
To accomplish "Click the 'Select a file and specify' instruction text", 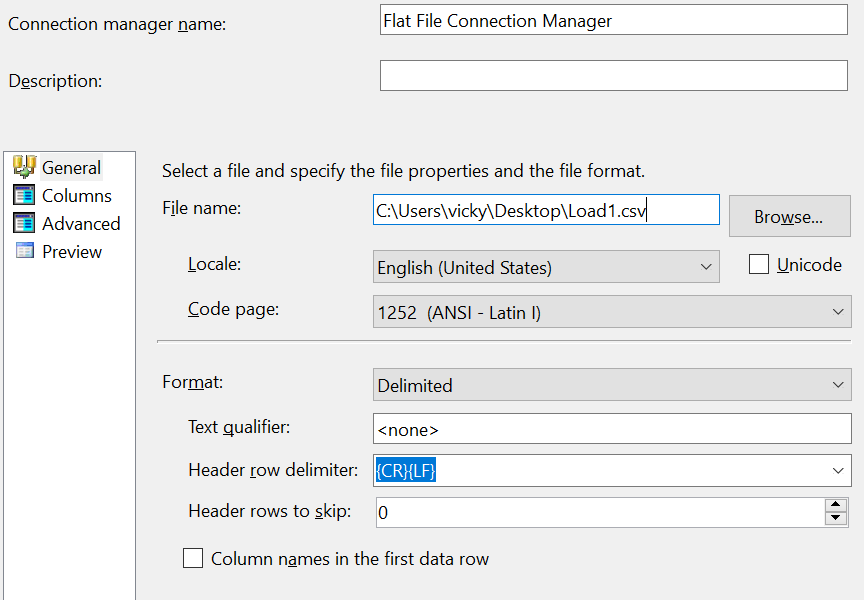I will coord(403,171).
